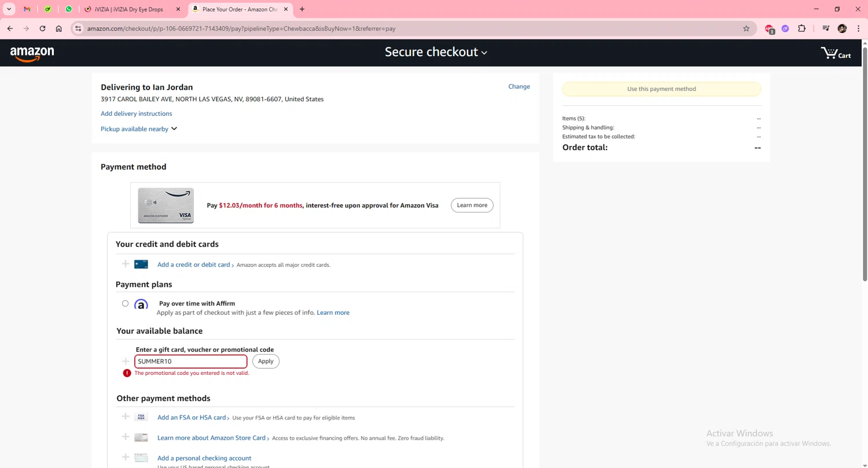
Task: Bookmark this page with the star
Action: [x=746, y=28]
